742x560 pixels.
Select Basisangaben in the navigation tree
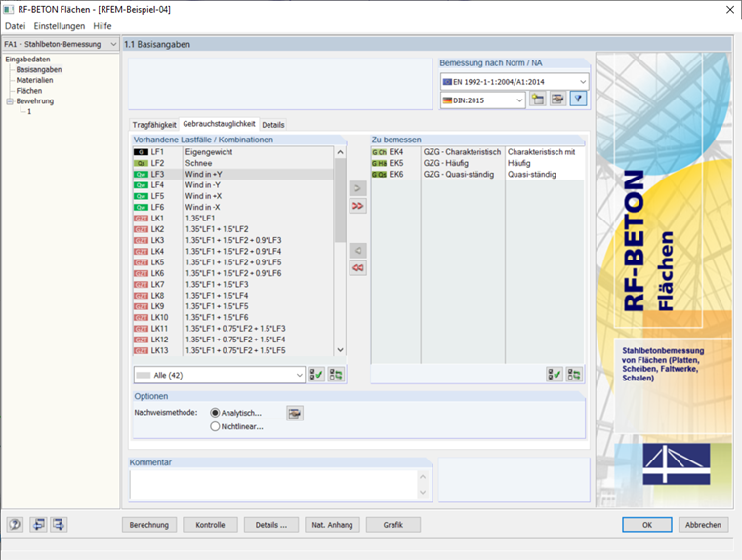pos(39,69)
